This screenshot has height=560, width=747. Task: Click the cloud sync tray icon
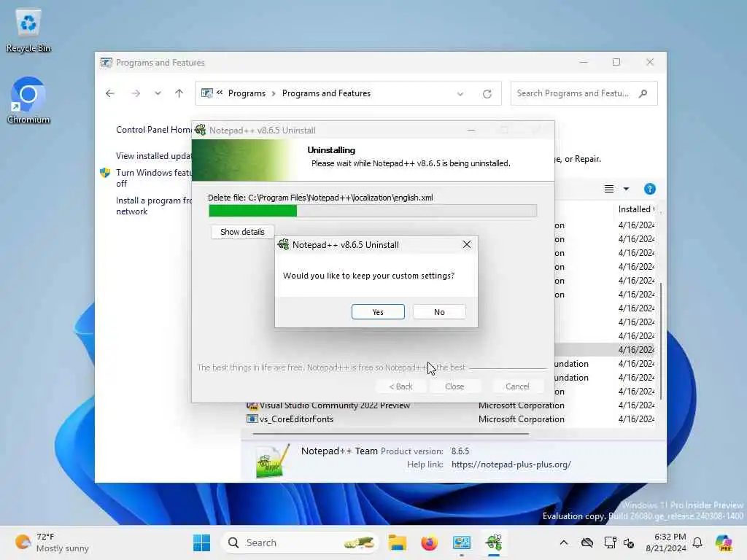pos(587,542)
